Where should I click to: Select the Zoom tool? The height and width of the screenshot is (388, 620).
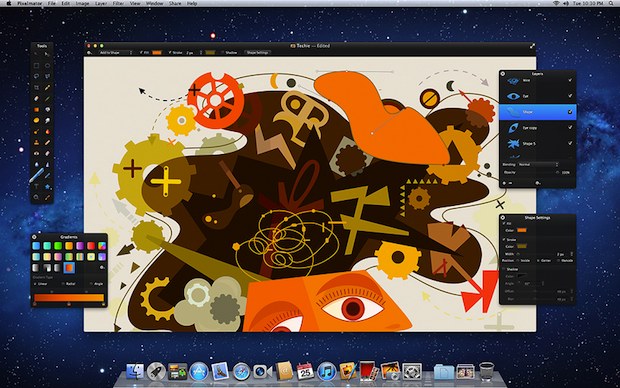point(36,197)
